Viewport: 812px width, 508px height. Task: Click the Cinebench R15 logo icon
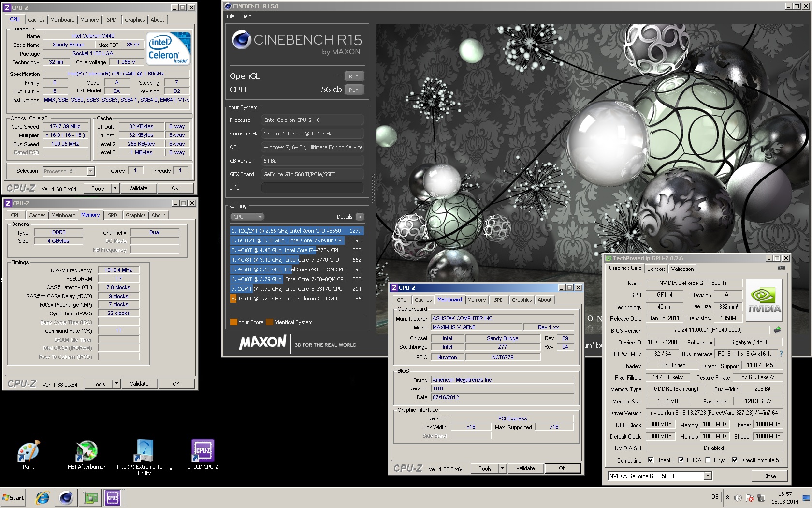click(x=241, y=40)
